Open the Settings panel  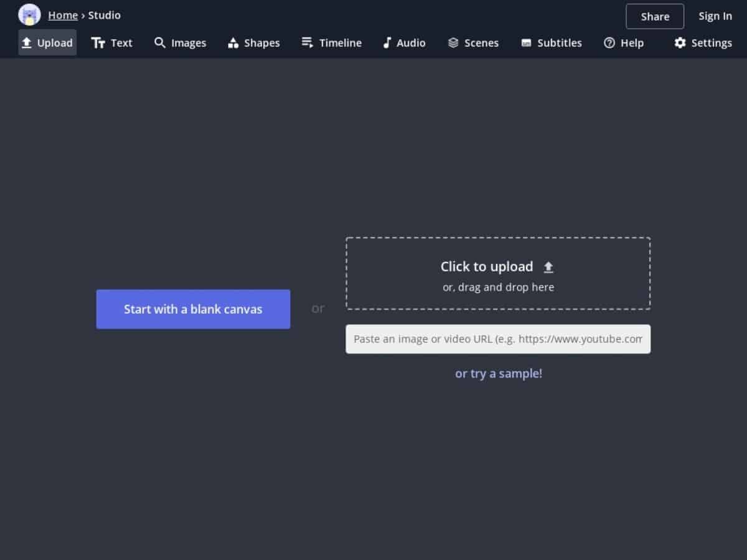tap(703, 42)
